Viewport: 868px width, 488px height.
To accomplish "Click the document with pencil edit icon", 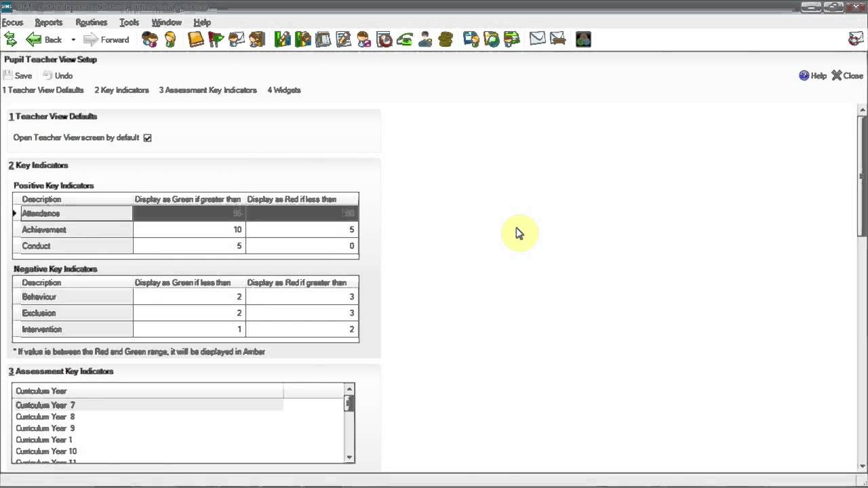I will [x=344, y=39].
